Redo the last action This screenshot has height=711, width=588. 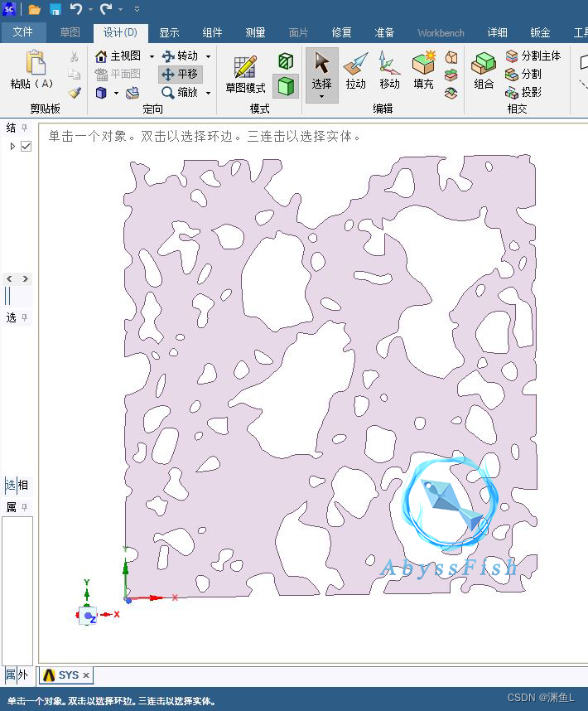point(107,8)
